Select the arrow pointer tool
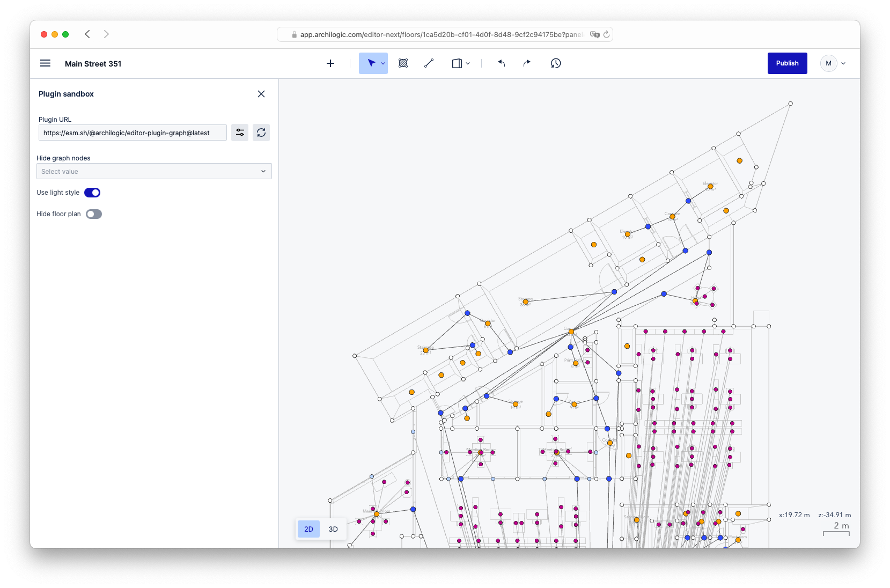Image resolution: width=890 pixels, height=588 pixels. [x=371, y=63]
